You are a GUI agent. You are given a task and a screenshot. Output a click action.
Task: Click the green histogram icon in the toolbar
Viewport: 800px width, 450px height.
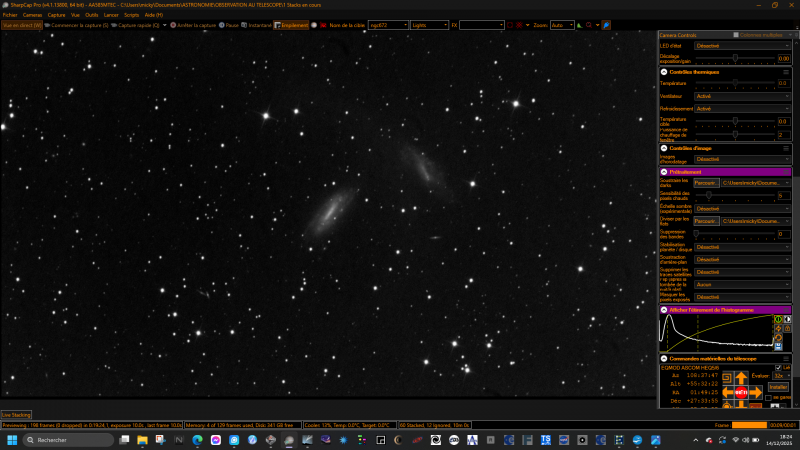click(x=580, y=25)
